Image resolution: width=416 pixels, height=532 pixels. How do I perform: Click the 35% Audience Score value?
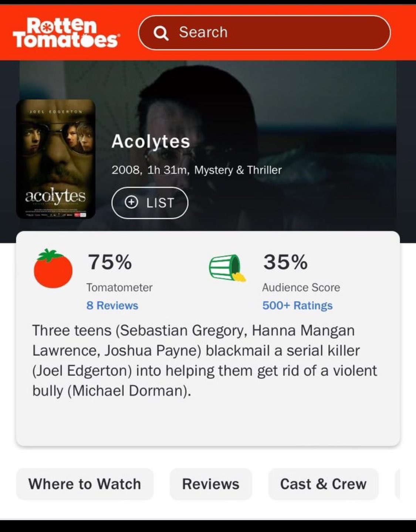coord(285,262)
